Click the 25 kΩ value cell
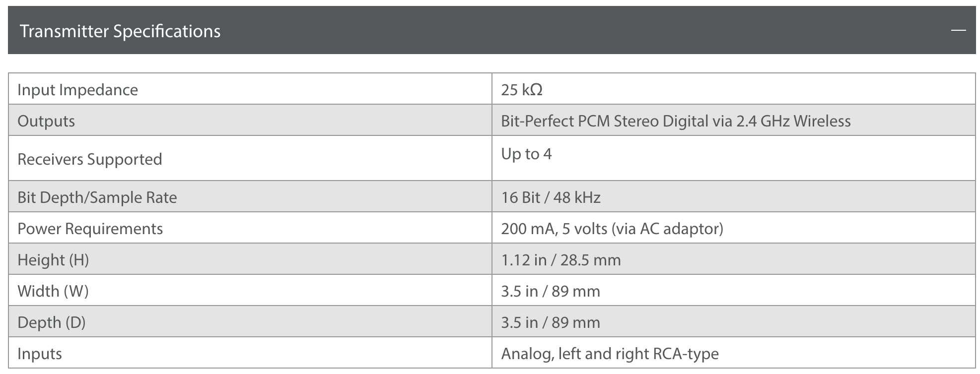The width and height of the screenshot is (980, 374). pyautogui.click(x=733, y=89)
